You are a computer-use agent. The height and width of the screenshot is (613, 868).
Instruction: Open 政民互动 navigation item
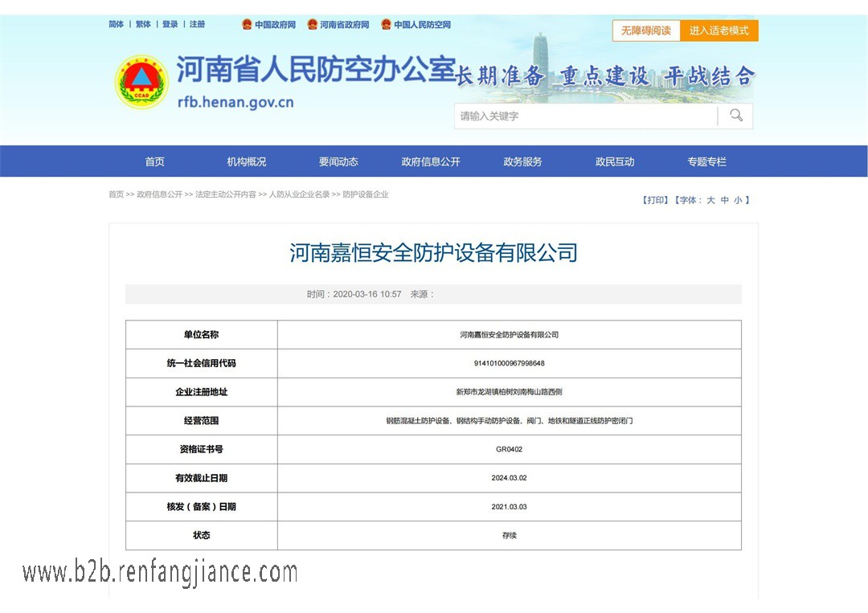click(x=615, y=161)
